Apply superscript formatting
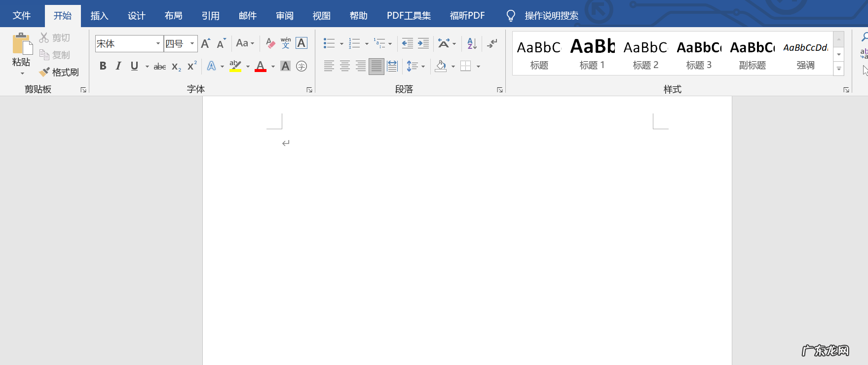868x365 pixels. 192,66
